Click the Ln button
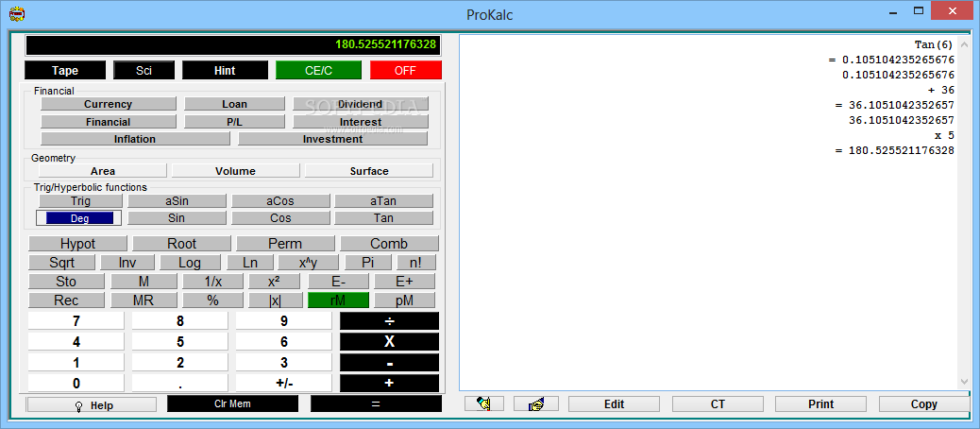980x429 pixels. point(250,263)
